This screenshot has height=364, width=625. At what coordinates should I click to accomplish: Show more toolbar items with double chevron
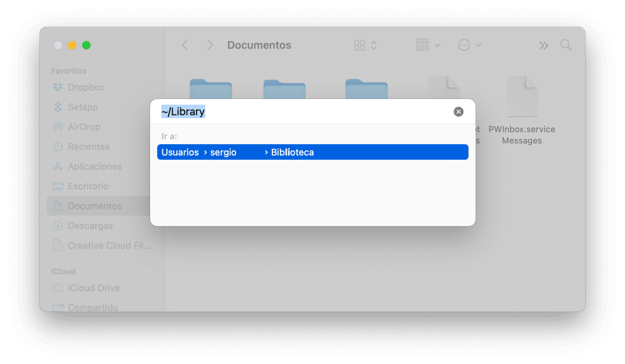tap(543, 46)
